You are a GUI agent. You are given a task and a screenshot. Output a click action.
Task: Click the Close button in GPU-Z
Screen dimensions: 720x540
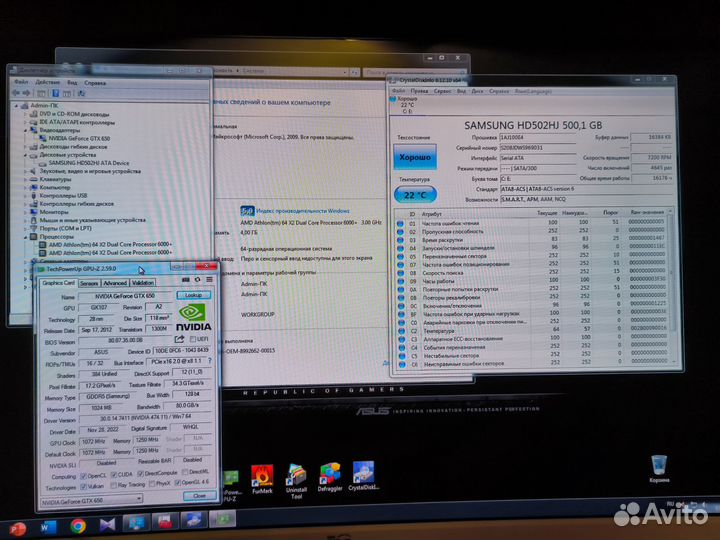point(199,495)
